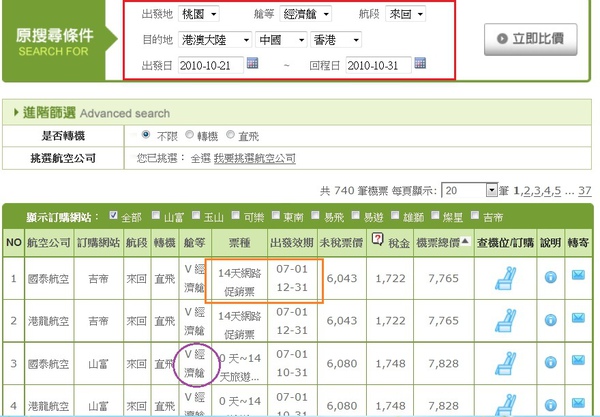
Task: Enable the 雄獅 site checkbox
Action: tap(395, 215)
